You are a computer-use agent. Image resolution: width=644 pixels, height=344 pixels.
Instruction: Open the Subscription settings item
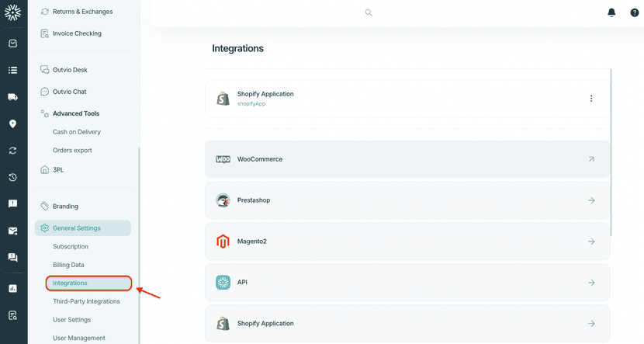click(71, 246)
